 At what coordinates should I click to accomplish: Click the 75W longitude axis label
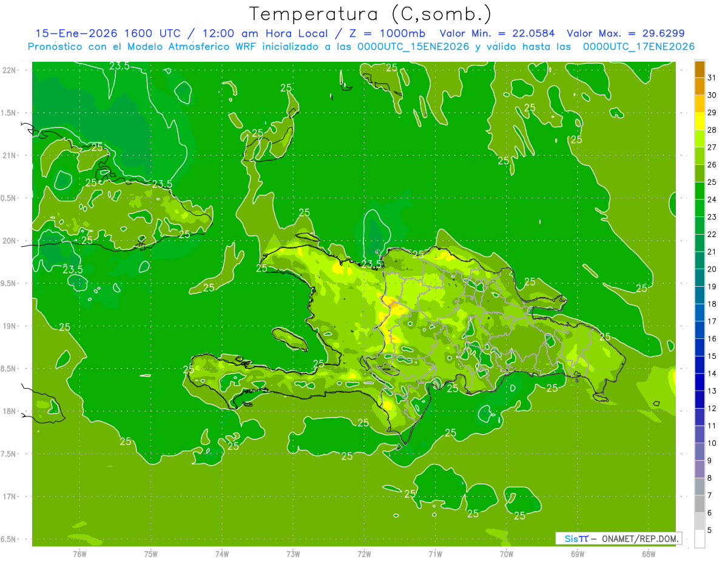(x=151, y=554)
